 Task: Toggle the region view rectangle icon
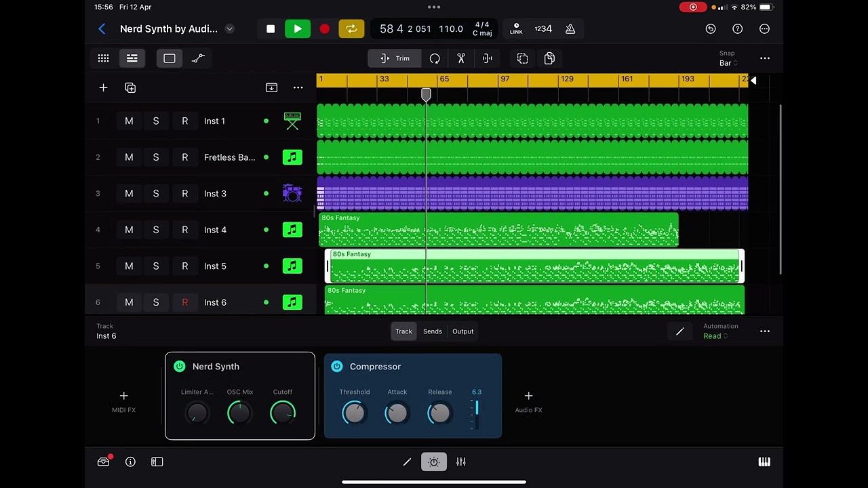[170, 58]
